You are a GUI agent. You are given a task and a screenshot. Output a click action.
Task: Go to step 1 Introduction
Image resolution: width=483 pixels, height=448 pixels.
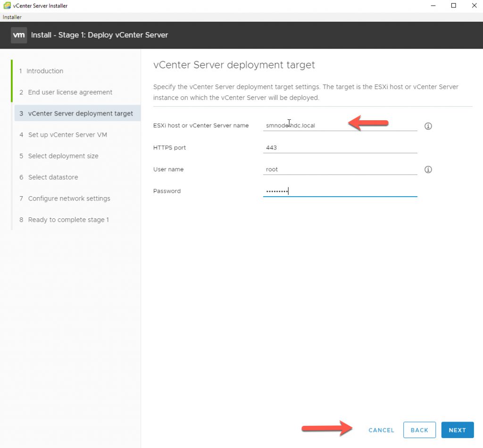point(42,71)
